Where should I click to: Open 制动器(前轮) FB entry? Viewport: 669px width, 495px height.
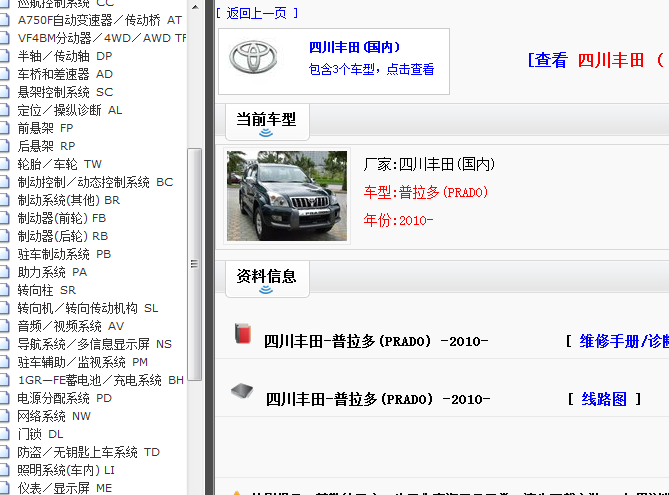pyautogui.click(x=61, y=218)
